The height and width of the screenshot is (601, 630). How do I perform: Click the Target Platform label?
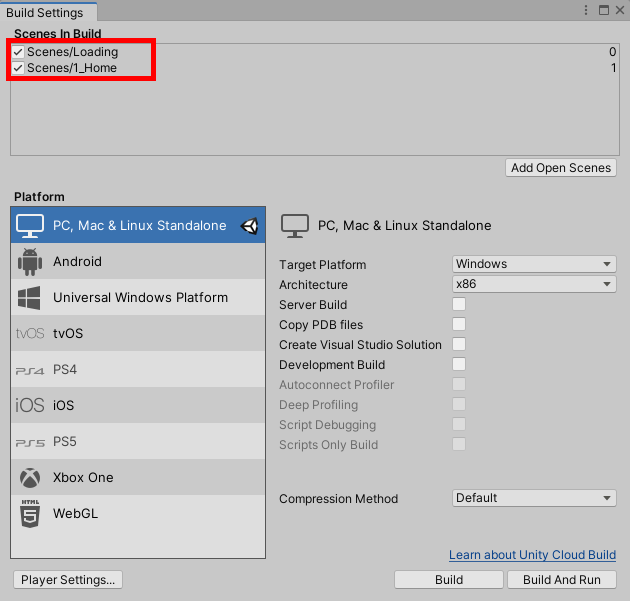(x=323, y=265)
